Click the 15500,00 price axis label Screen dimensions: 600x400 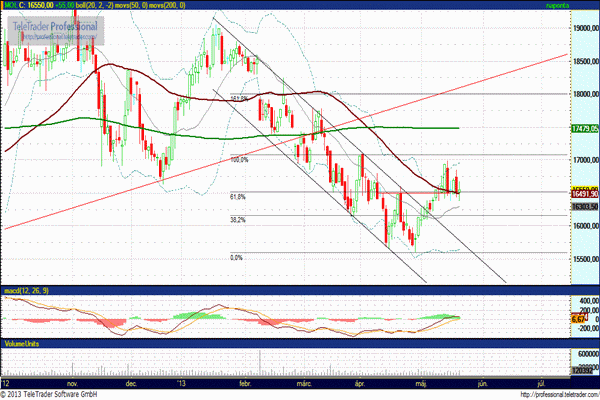(x=586, y=259)
